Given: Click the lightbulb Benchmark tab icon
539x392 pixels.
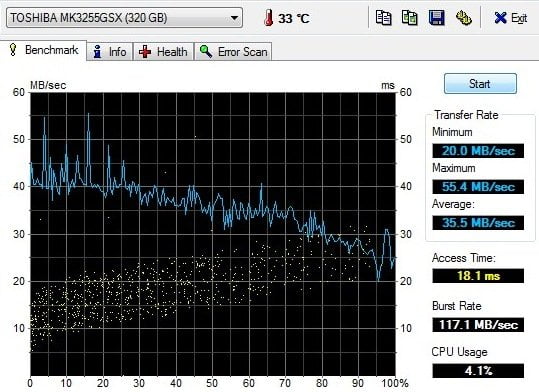Looking at the screenshot, I should (x=13, y=50).
